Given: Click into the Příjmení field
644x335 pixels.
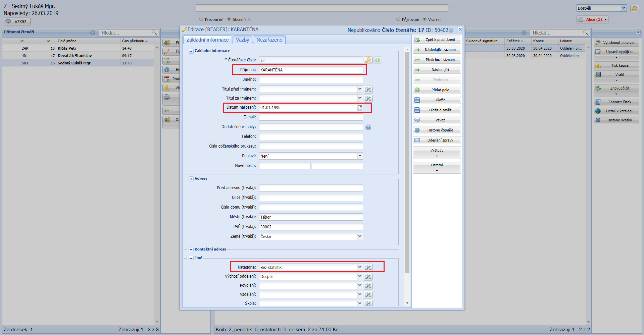Looking at the screenshot, I should pyautogui.click(x=311, y=70).
